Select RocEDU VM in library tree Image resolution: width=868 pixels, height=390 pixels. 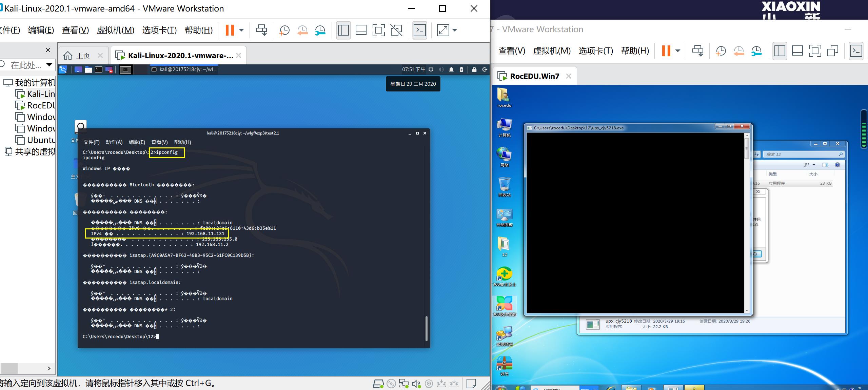click(x=35, y=105)
